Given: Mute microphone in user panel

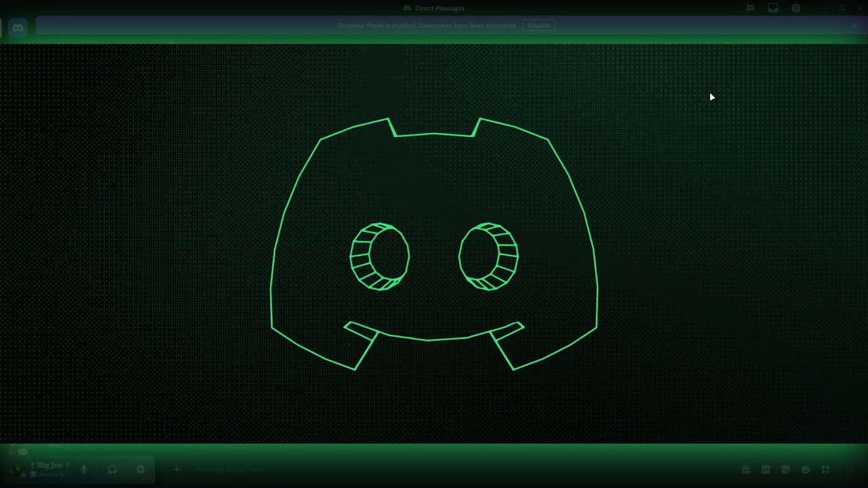Looking at the screenshot, I should point(84,469).
